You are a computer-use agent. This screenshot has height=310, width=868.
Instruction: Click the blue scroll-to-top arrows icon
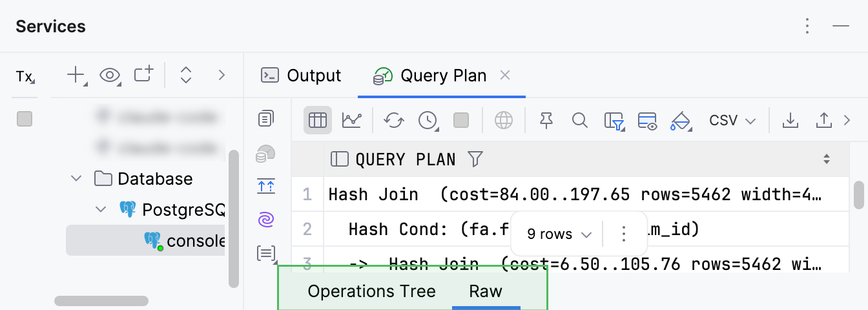click(x=265, y=187)
